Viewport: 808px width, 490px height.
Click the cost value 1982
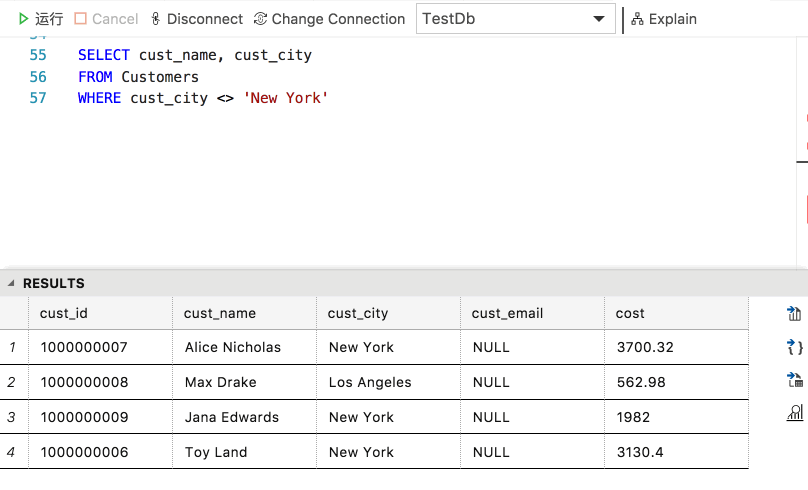click(x=677, y=417)
